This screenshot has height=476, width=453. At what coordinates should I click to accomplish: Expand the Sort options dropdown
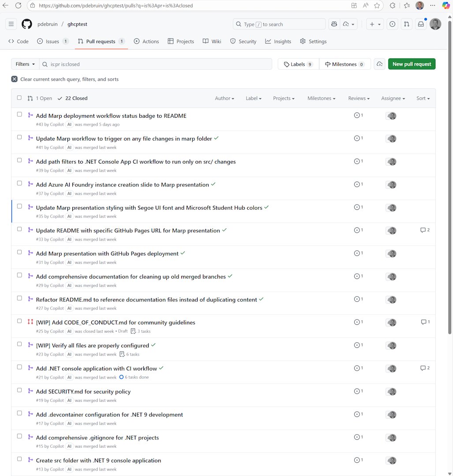tap(423, 98)
